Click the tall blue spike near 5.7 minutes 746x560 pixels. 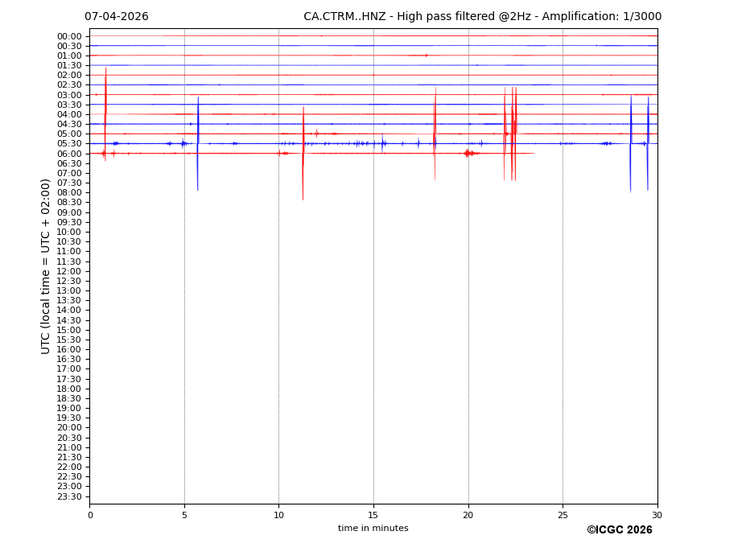[x=198, y=145]
